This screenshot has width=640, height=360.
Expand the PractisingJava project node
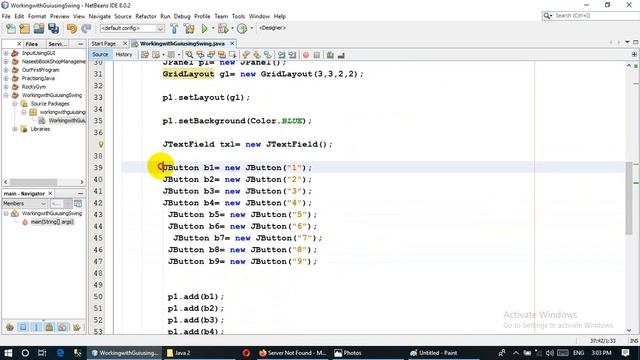click(6, 78)
